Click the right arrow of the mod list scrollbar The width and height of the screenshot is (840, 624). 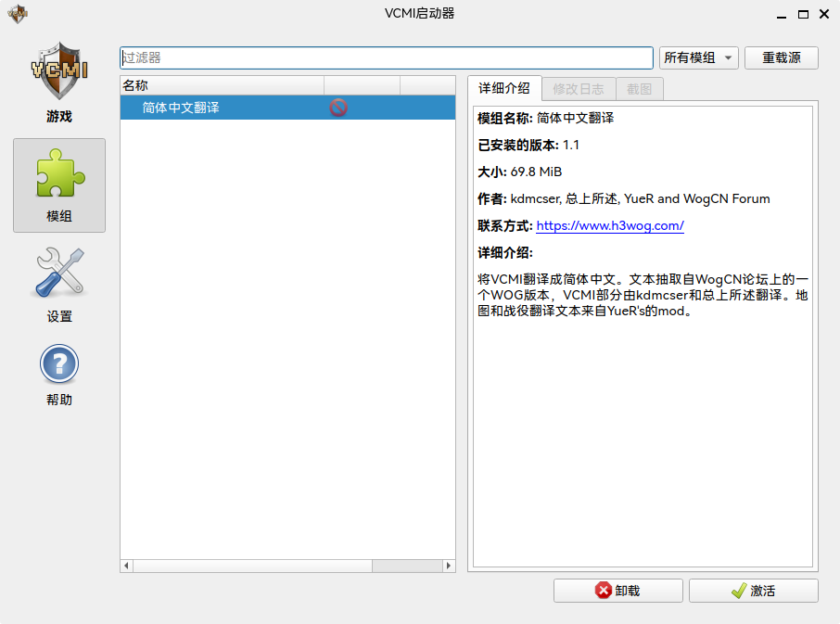click(449, 566)
